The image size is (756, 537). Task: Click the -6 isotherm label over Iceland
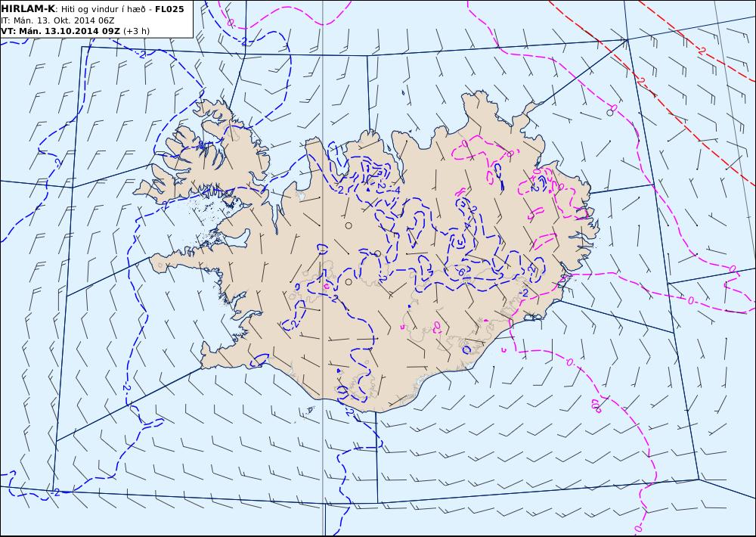point(460,272)
